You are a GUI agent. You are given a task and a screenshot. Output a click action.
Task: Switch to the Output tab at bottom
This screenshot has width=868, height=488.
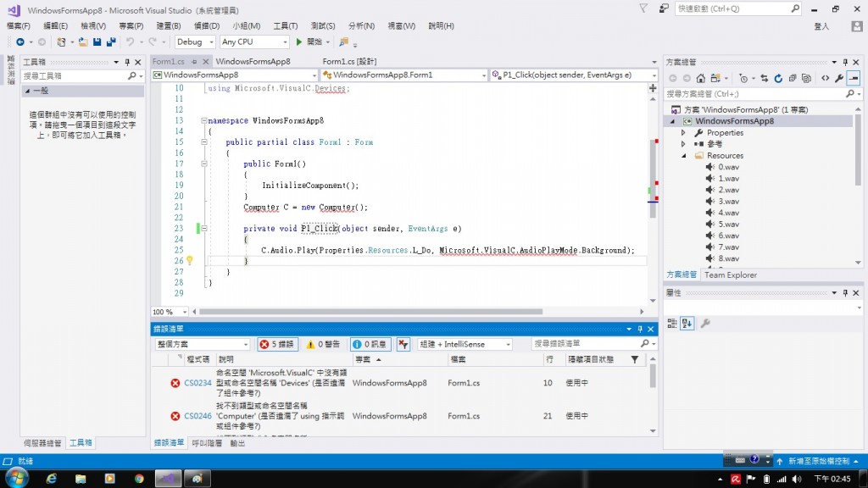[x=237, y=443]
